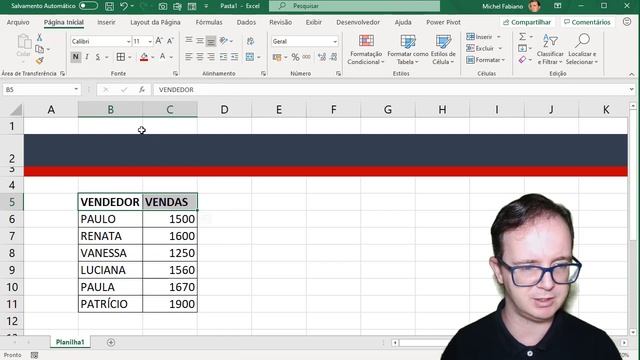640x360 pixels.
Task: Click the Decrease Font Size icon
Action: point(170,40)
